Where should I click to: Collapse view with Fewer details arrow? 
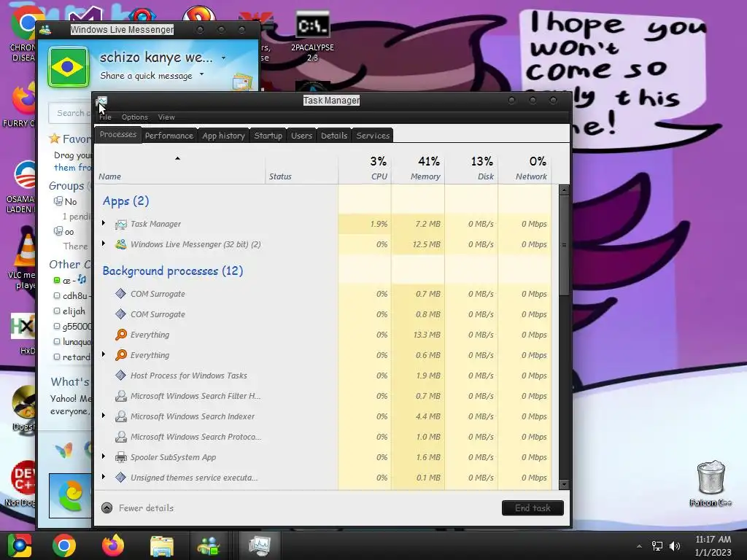[x=107, y=508]
